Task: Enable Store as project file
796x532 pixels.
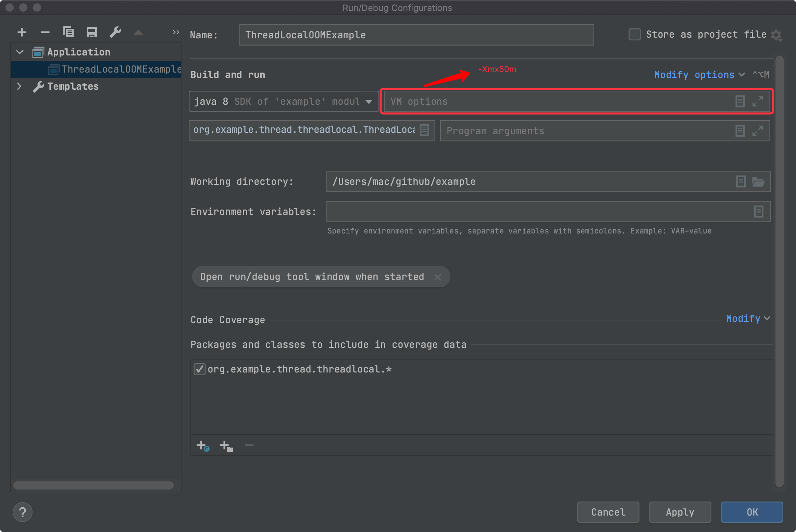Action: 634,35
